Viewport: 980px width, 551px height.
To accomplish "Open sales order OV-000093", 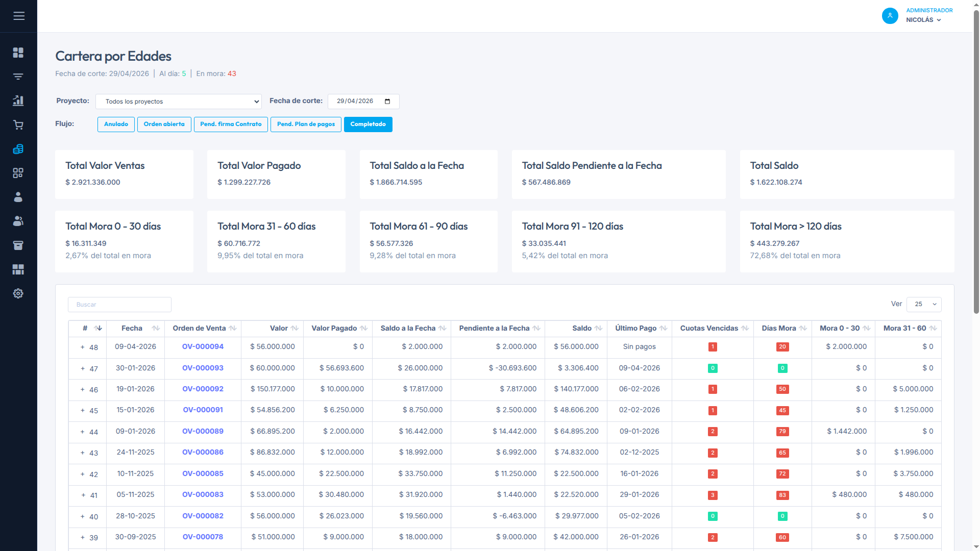I will [x=203, y=368].
